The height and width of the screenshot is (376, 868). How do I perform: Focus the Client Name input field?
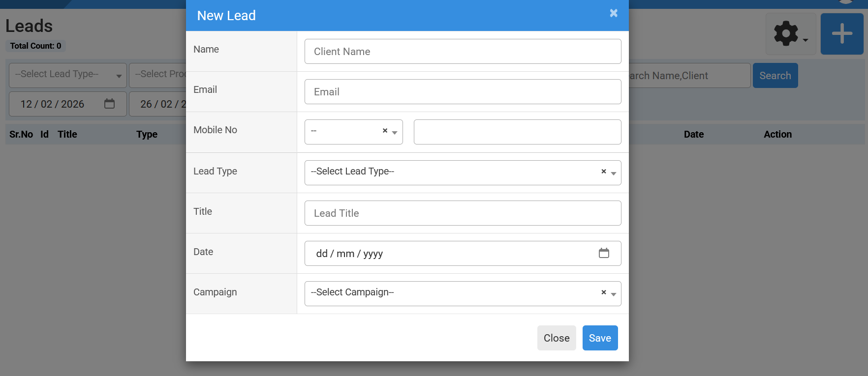pyautogui.click(x=463, y=52)
